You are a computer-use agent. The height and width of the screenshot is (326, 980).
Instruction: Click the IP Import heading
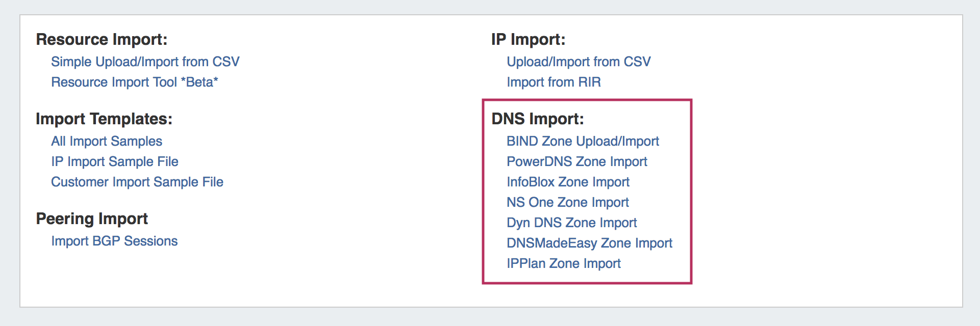pyautogui.click(x=528, y=39)
